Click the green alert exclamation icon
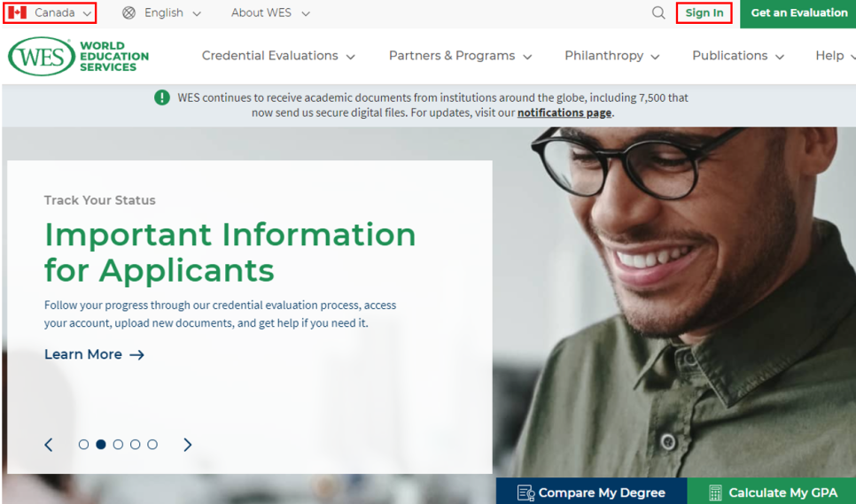This screenshot has height=504, width=856. click(x=162, y=97)
